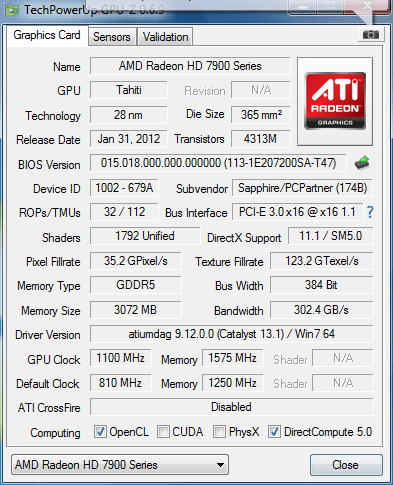Screen dimensions: 393x485
Task: Click the GPU Clock 1100 MHz field
Action: point(121,358)
